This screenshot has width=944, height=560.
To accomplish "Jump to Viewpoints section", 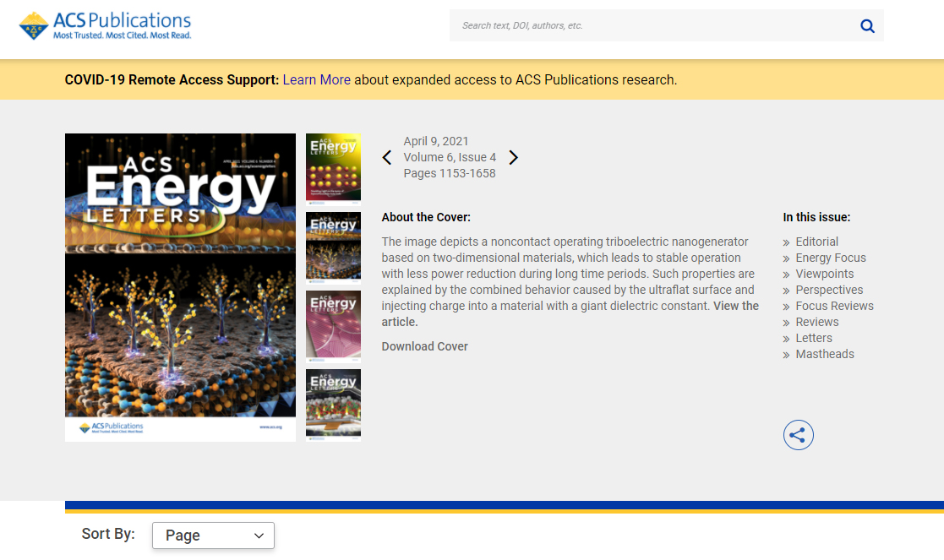I will point(824,274).
